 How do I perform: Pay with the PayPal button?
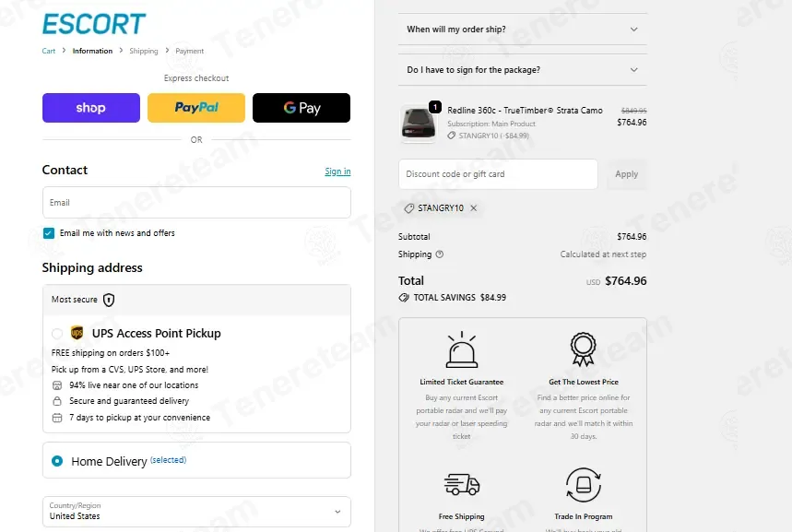click(196, 108)
